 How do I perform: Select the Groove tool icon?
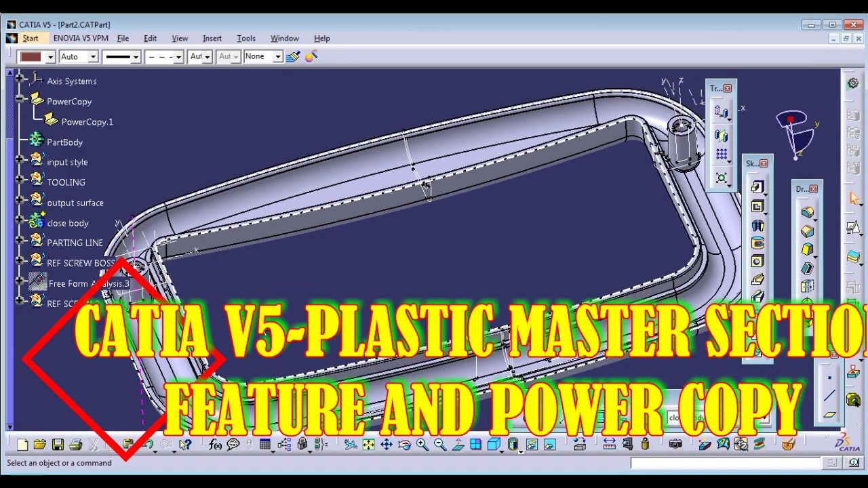coord(757,243)
